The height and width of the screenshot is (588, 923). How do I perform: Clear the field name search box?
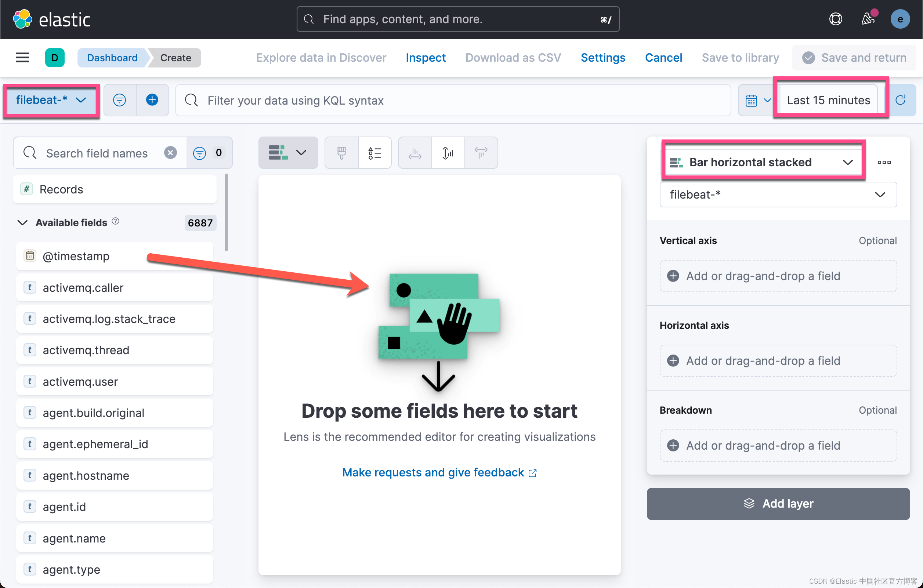tap(171, 153)
